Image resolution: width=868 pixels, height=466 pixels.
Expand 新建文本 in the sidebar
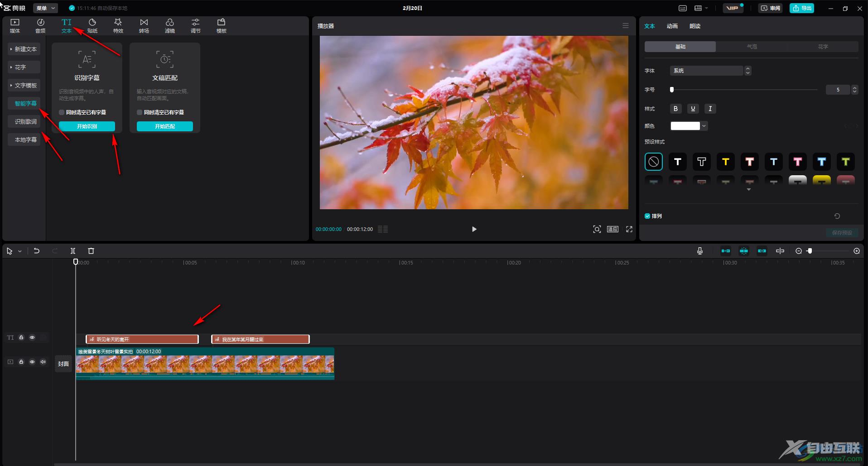(x=24, y=49)
